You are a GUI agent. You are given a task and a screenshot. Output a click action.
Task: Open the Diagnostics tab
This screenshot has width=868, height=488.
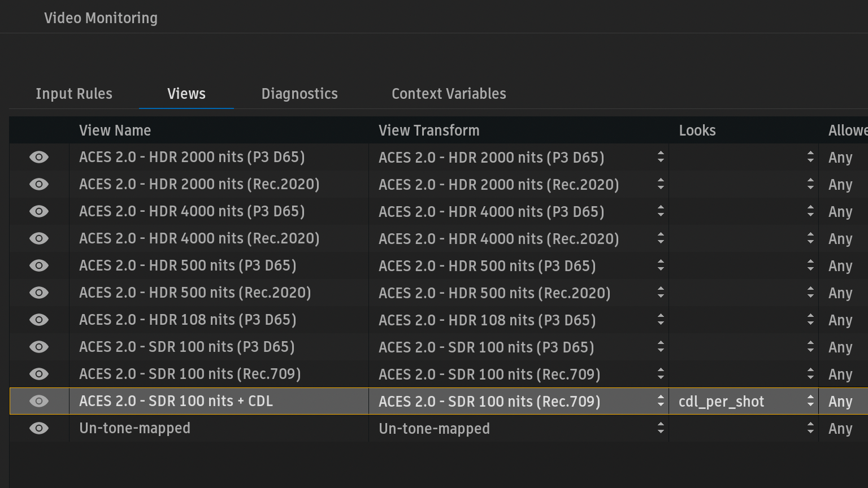click(300, 94)
